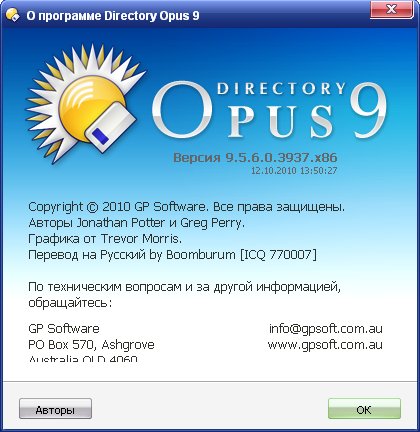
Task: Click the DIRECTORY word in the logo
Action: click(282, 89)
